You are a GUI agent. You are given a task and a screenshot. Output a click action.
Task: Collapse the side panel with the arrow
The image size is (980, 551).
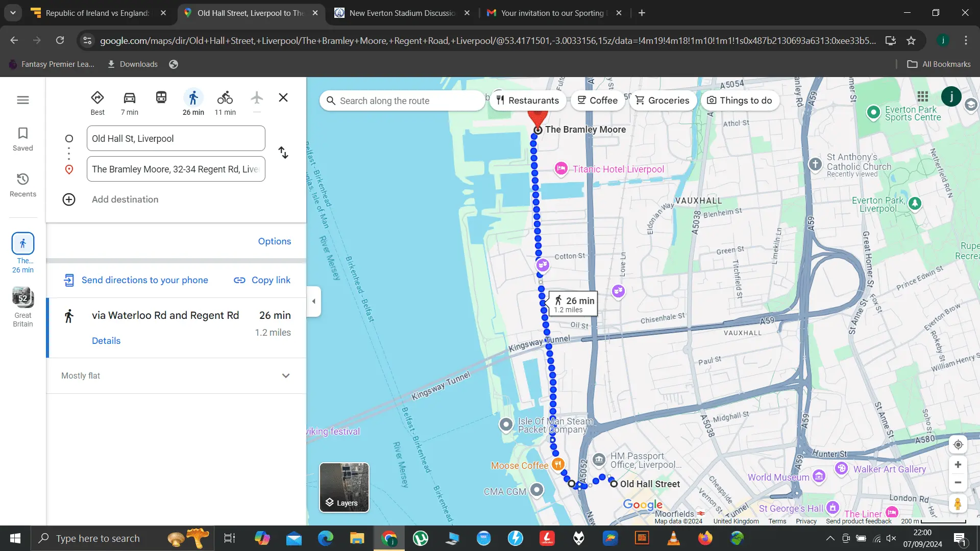pyautogui.click(x=314, y=302)
